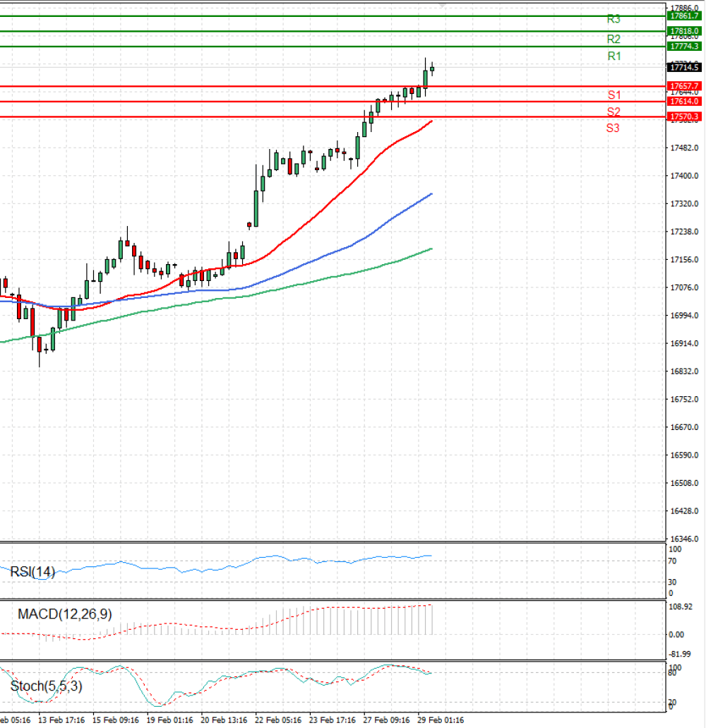Click the 16914.0 price axis value
Image resolution: width=706 pixels, height=728 pixels.
tap(684, 344)
